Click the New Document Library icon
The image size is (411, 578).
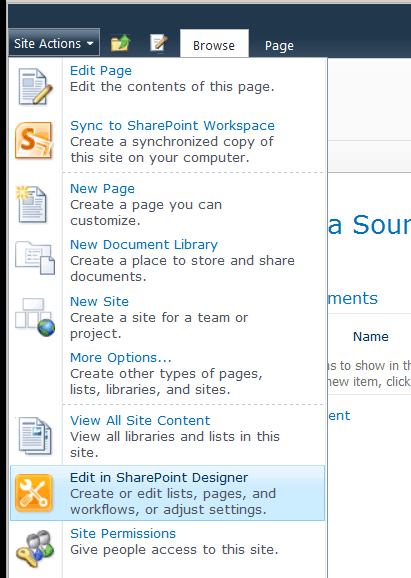pos(35,257)
